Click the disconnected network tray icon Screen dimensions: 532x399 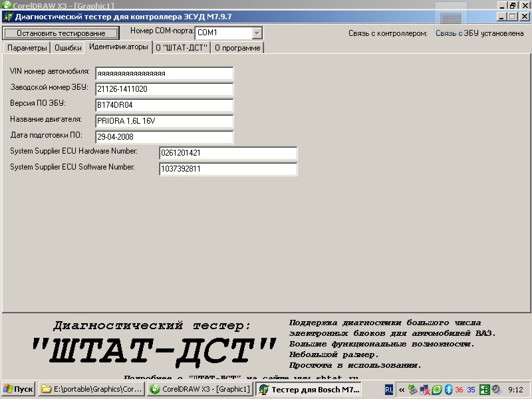point(425,390)
